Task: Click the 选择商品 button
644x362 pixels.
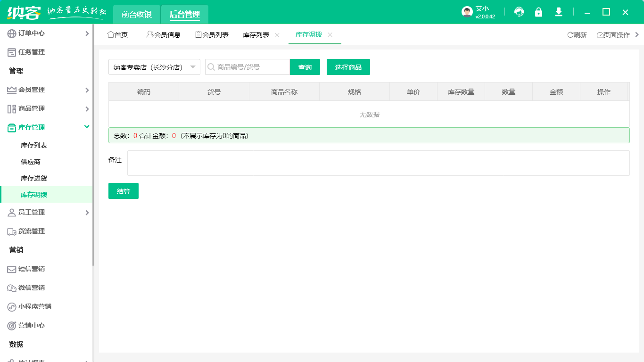Action: (348, 67)
